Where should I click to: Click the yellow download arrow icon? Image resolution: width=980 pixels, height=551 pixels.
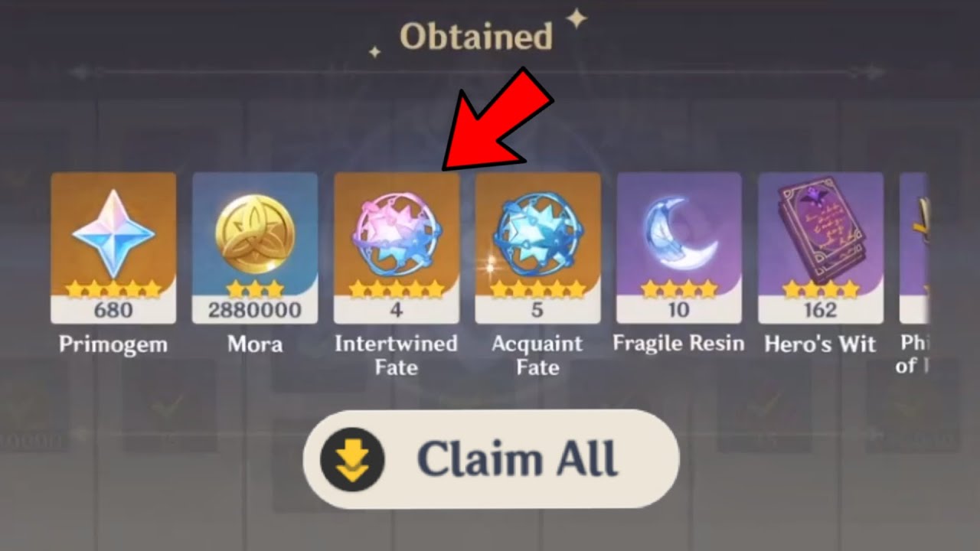[352, 459]
